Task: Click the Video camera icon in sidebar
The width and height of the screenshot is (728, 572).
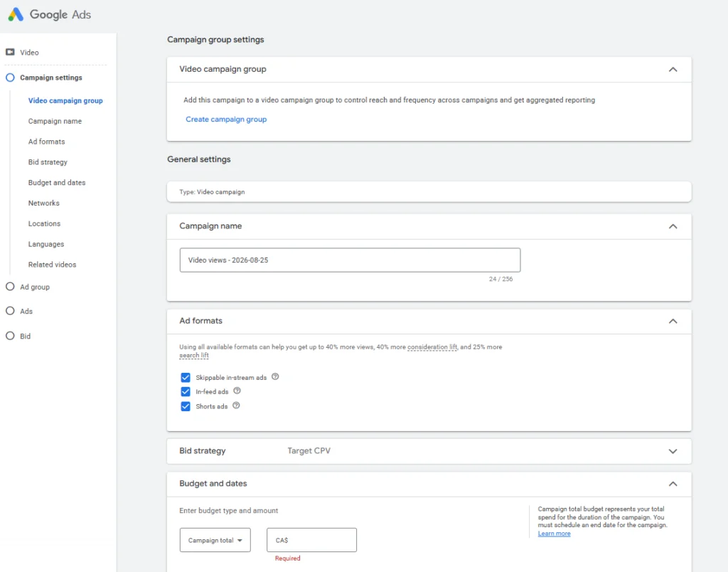Action: pos(10,52)
